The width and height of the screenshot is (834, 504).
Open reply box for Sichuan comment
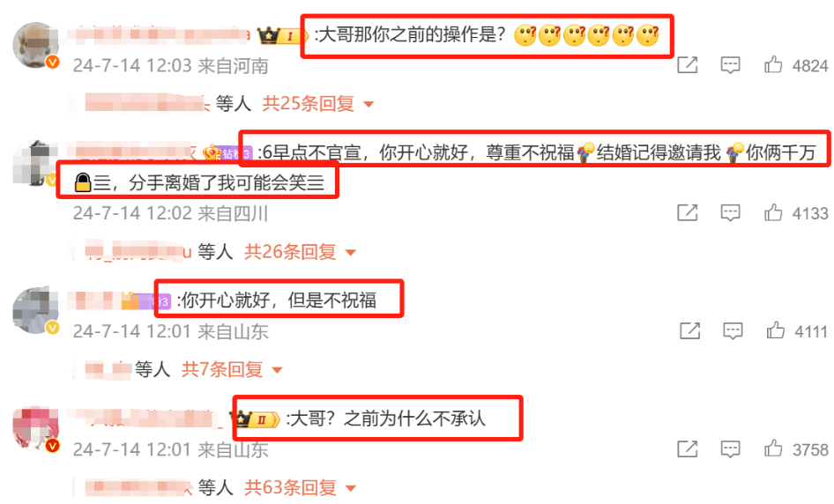(x=730, y=213)
